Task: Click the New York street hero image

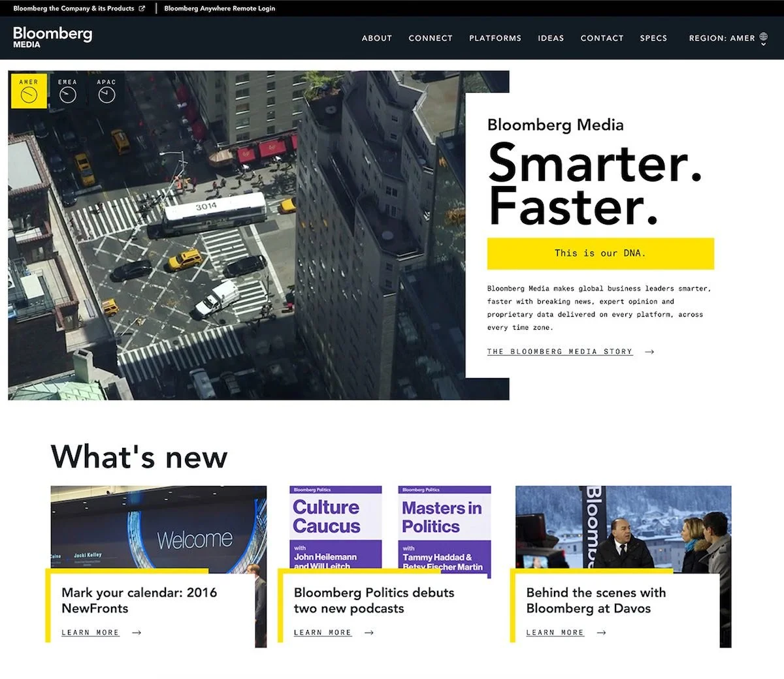Action: [x=237, y=235]
